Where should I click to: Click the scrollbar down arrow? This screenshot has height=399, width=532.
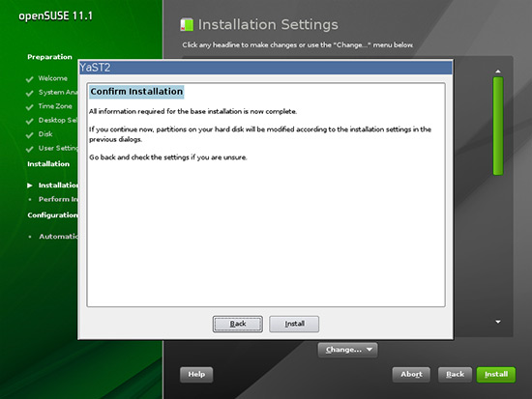pyautogui.click(x=498, y=322)
